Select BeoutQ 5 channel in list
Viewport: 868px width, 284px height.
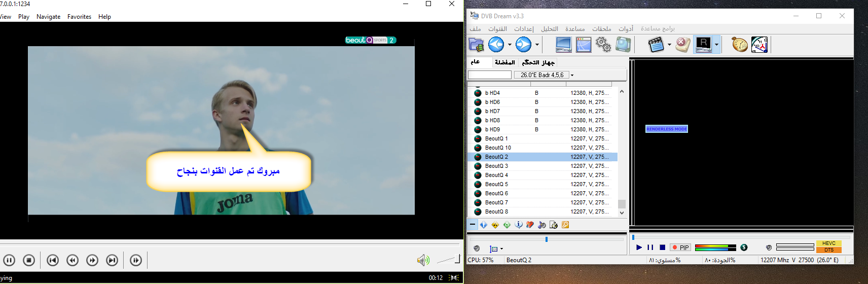tap(496, 184)
